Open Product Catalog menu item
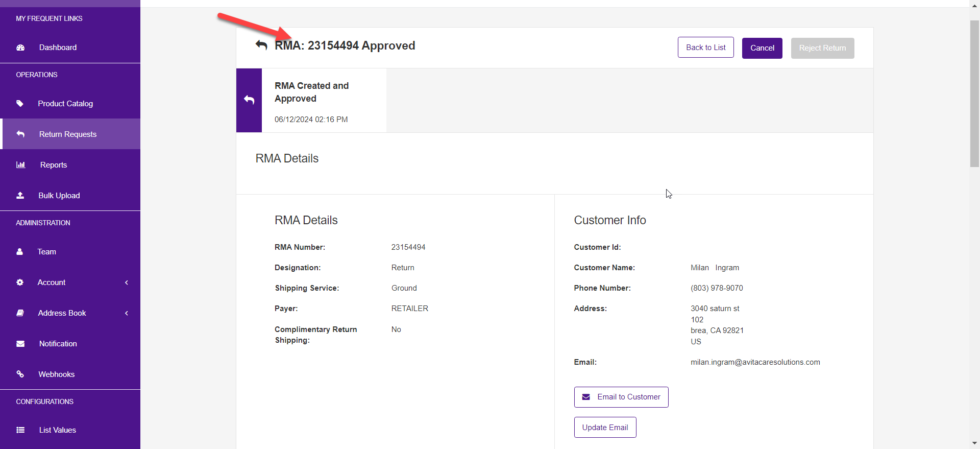980x449 pixels. pyautogui.click(x=70, y=103)
